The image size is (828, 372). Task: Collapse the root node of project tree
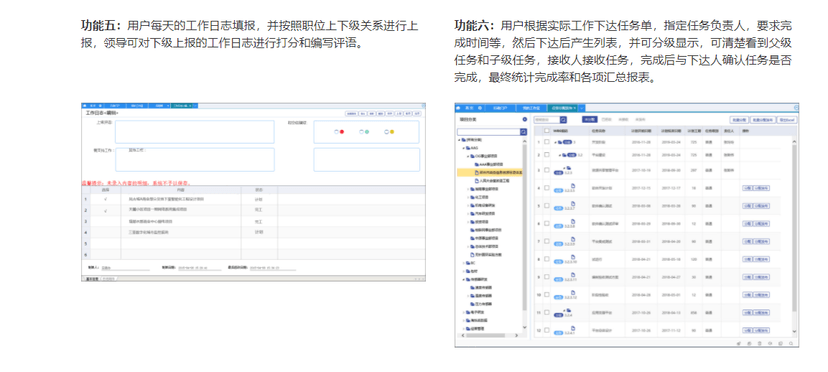[459, 140]
